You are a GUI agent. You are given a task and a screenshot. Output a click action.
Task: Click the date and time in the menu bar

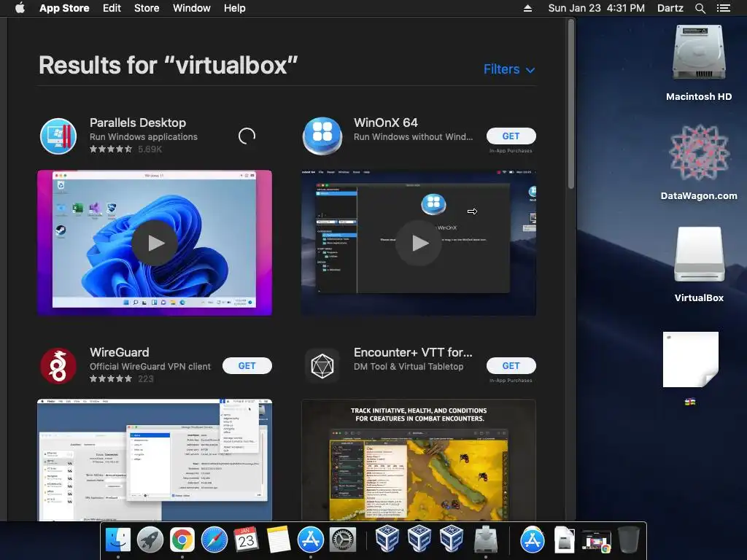pos(597,8)
